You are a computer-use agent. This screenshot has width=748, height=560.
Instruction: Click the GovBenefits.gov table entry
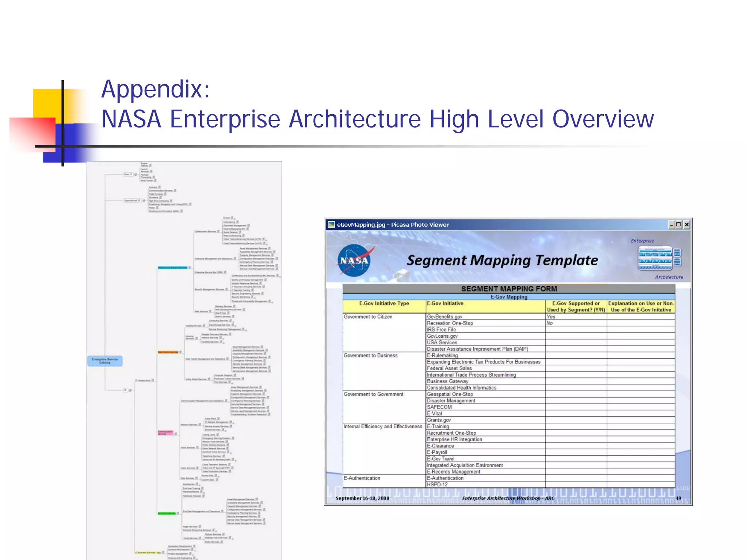point(444,317)
